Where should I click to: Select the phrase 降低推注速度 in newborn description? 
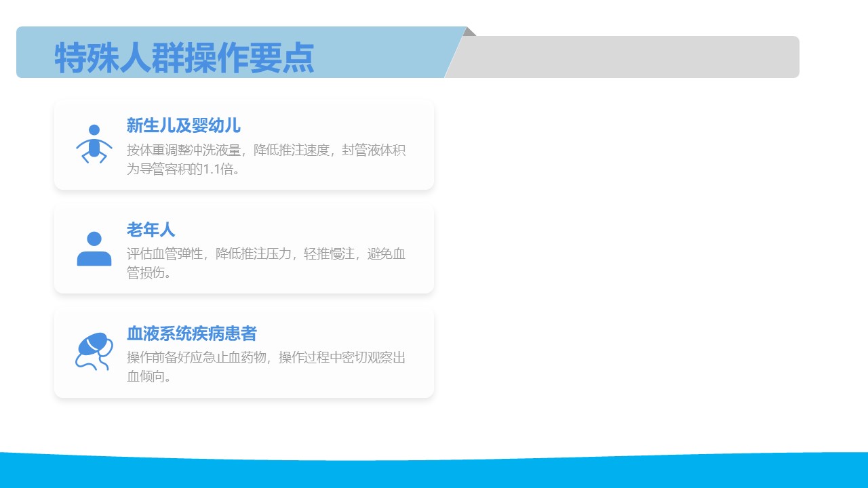coord(291,150)
